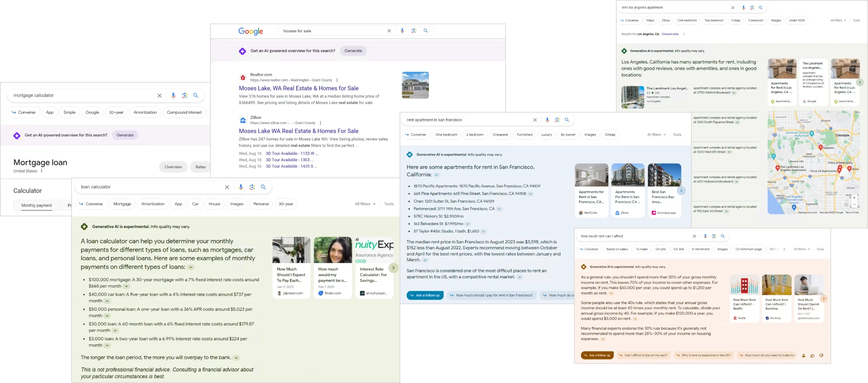Zoom in on the Los Angeles map
The width and height of the screenshot is (868, 383).
click(x=854, y=198)
